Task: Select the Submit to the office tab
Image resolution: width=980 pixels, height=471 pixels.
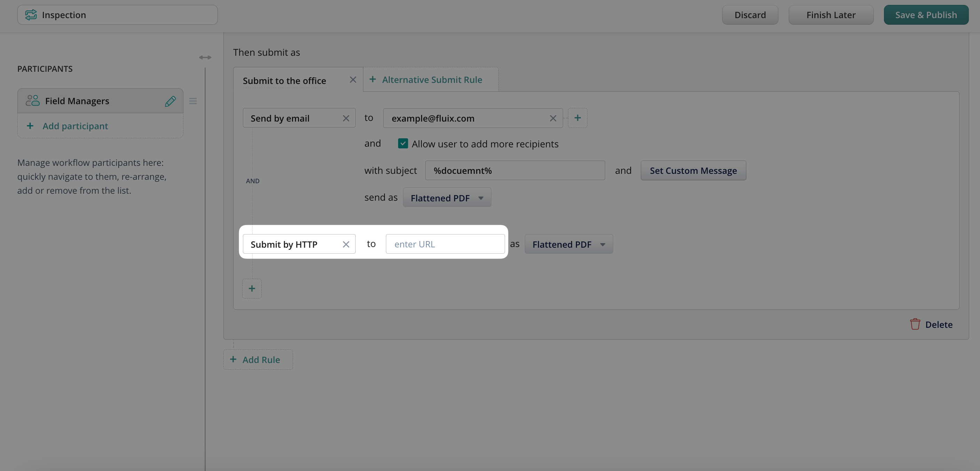Action: (284, 81)
